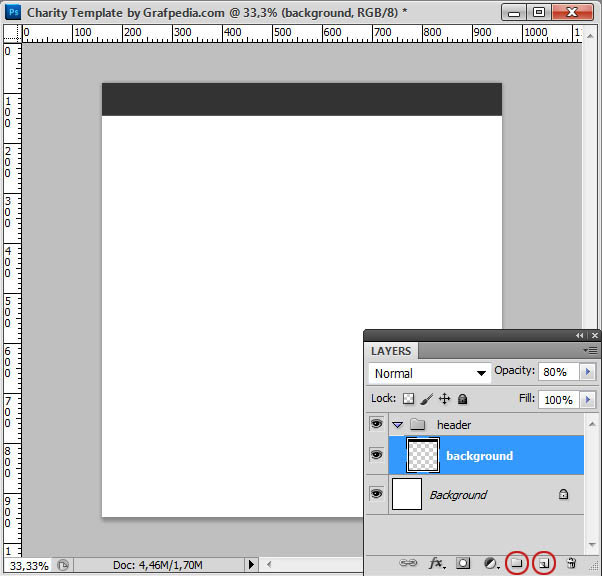Click the white Background layer thumbnail
This screenshot has width=602, height=576.
tap(407, 494)
